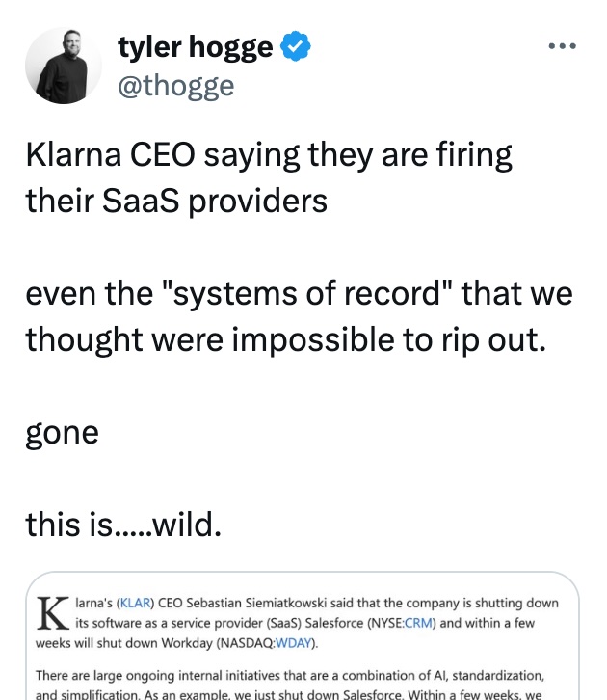
Task: Click the single word 'gone' in tweet
Action: (x=62, y=433)
